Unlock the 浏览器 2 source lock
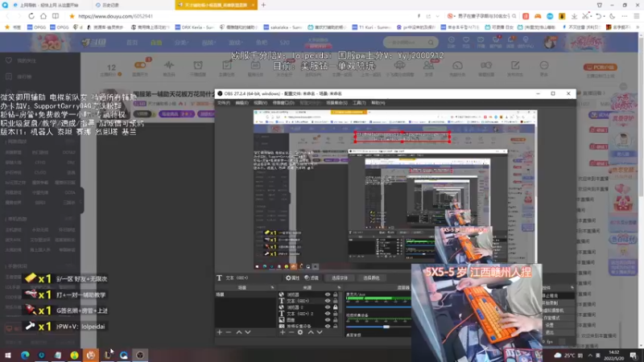 tap(336, 307)
